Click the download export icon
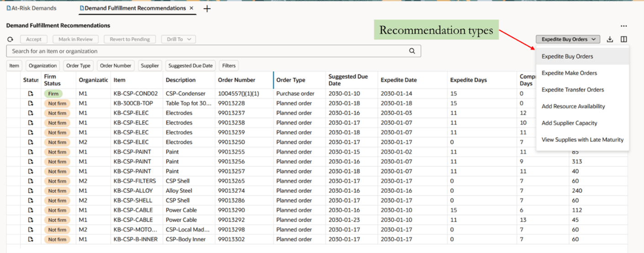644x253 pixels. (610, 39)
